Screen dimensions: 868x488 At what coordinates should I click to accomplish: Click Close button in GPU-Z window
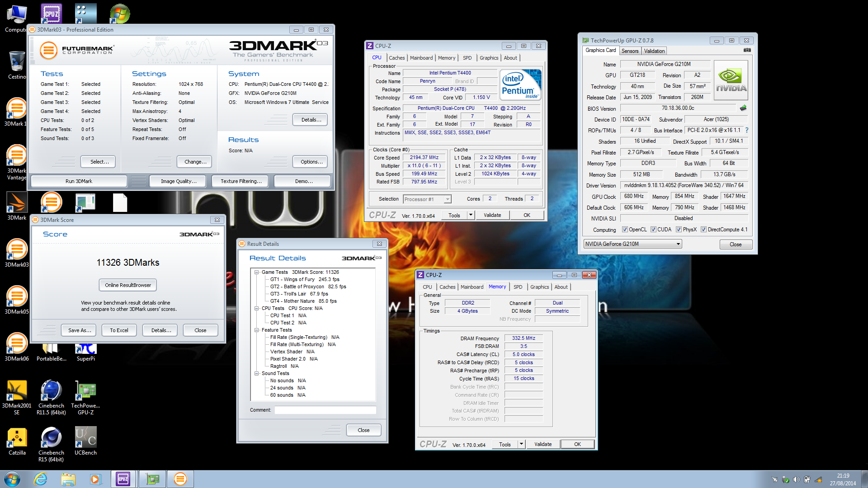pyautogui.click(x=736, y=244)
